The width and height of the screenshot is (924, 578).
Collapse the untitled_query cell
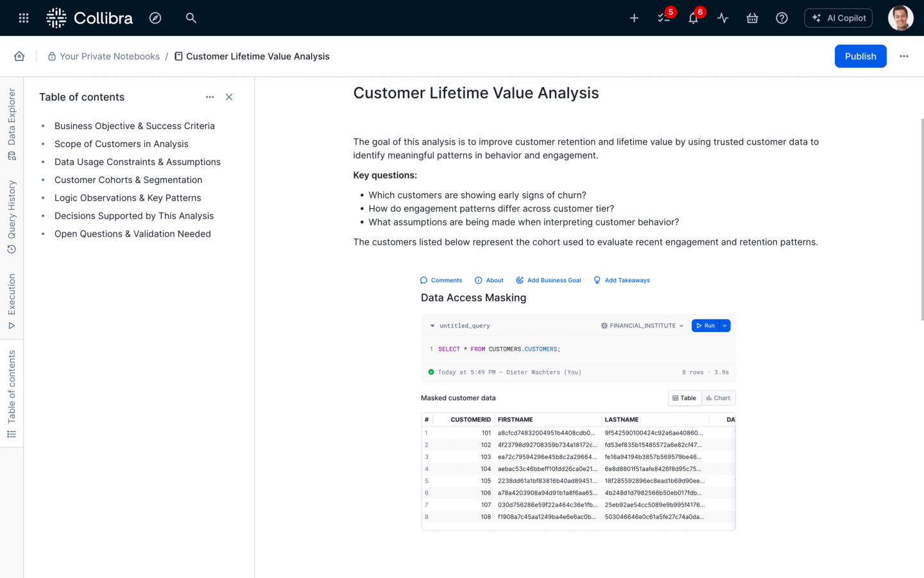click(x=432, y=326)
